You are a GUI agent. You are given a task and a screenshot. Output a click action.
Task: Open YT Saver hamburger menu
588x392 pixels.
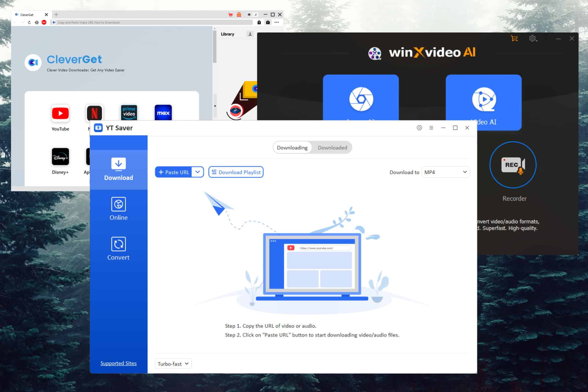431,128
